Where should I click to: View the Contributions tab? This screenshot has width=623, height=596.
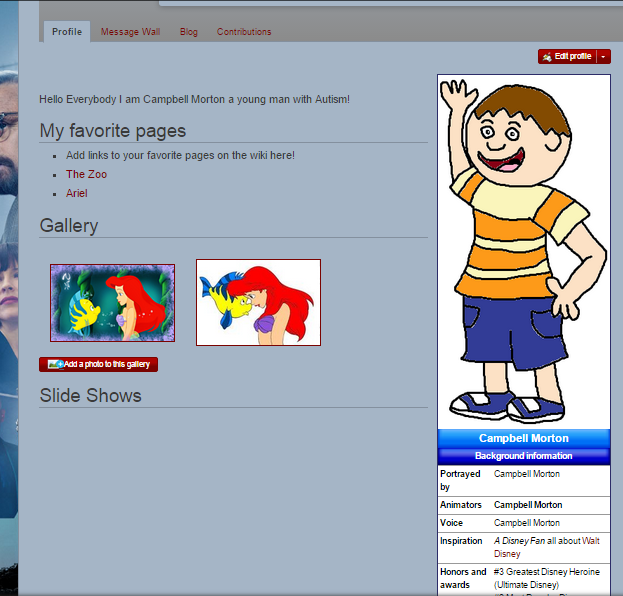point(244,32)
